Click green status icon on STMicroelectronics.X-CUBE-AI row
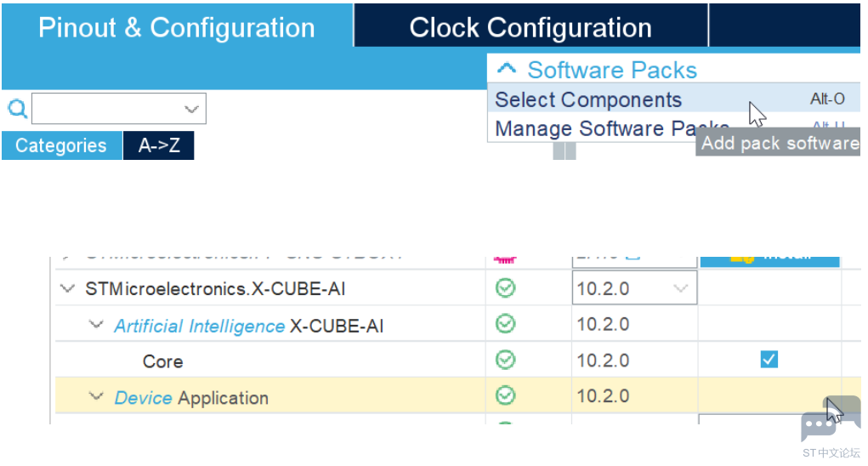The height and width of the screenshot is (466, 868). pos(505,289)
